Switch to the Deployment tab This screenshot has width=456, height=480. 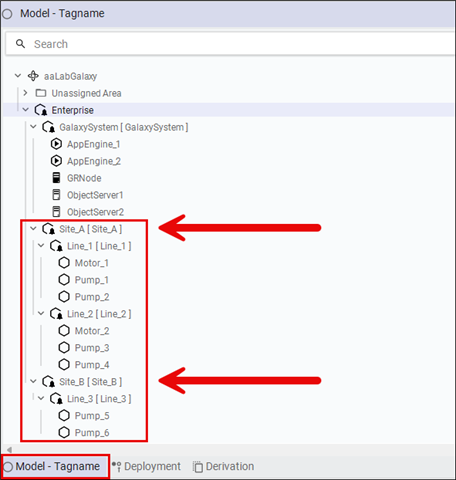tap(146, 466)
